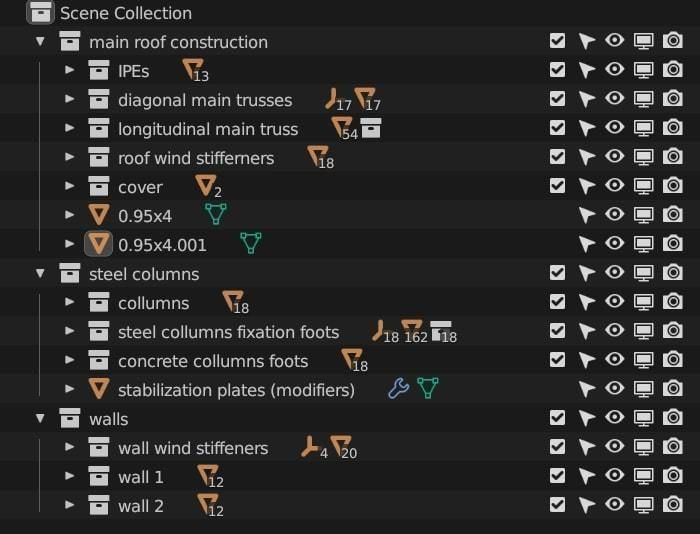The width and height of the screenshot is (700, 534).
Task: Select the stabilization plates (modifiers) object
Action: coord(236,390)
